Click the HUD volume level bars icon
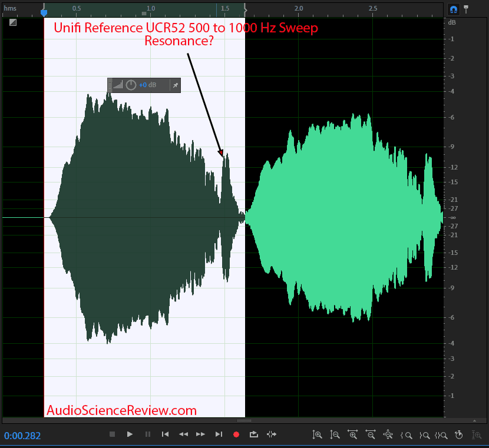489x448 pixels. [x=118, y=85]
